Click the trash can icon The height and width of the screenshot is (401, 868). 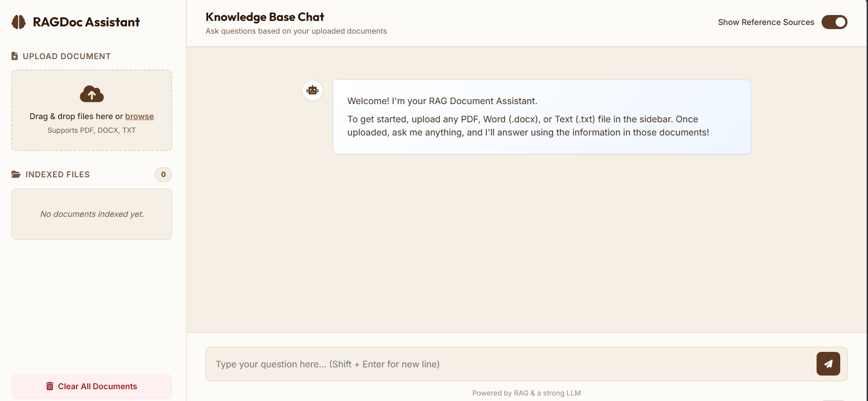tap(50, 386)
